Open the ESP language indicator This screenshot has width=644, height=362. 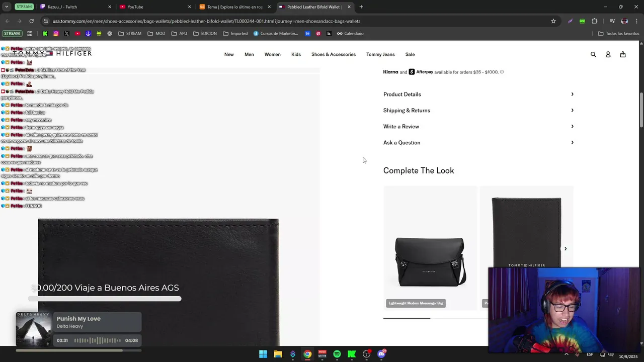[590, 354]
